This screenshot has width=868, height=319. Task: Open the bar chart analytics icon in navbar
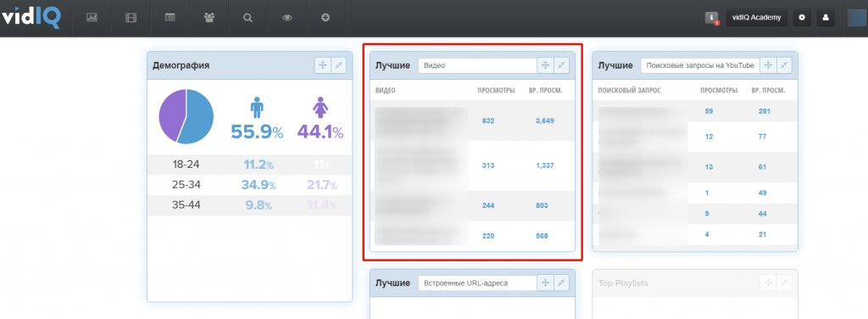coord(92,18)
